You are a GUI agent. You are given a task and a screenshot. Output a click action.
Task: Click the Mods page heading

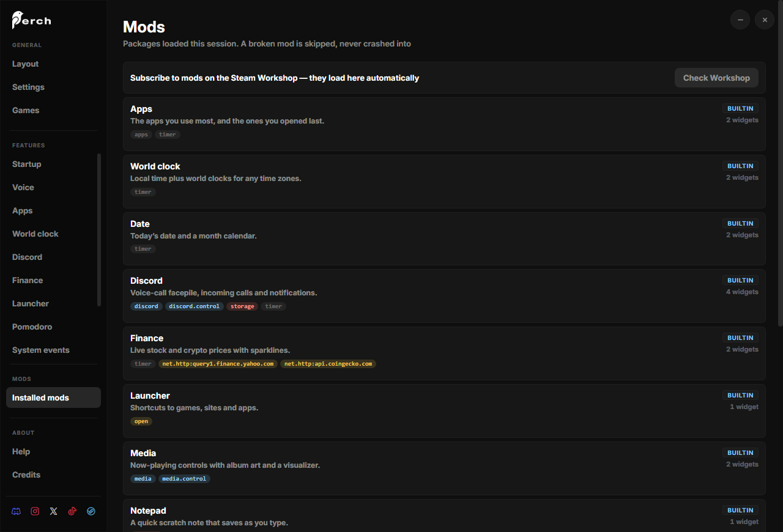point(144,27)
